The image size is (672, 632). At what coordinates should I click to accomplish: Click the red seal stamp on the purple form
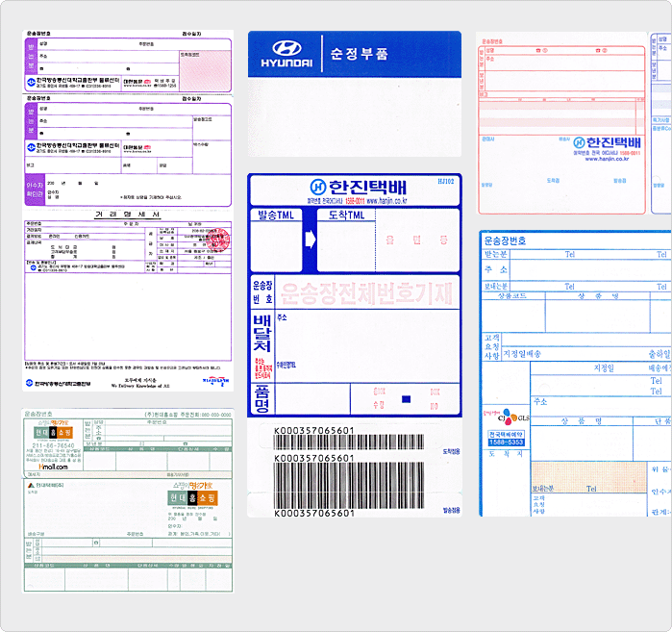tap(218, 240)
